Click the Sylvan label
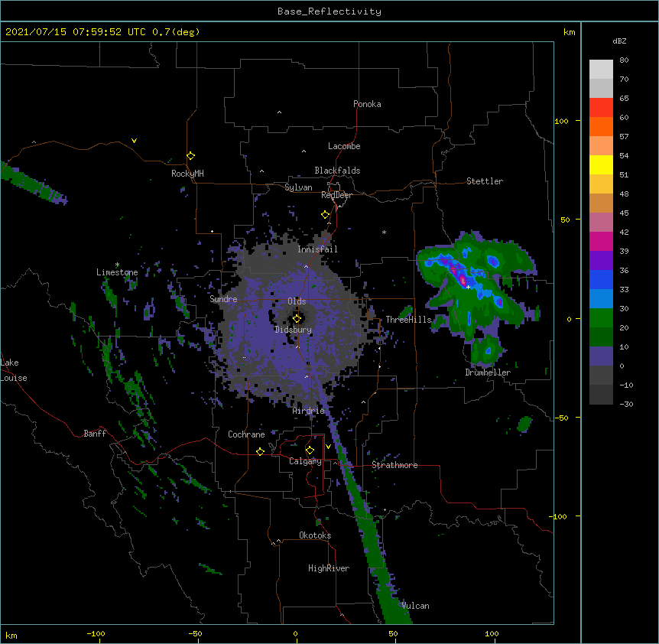Image resolution: width=659 pixels, height=644 pixels. (298, 187)
